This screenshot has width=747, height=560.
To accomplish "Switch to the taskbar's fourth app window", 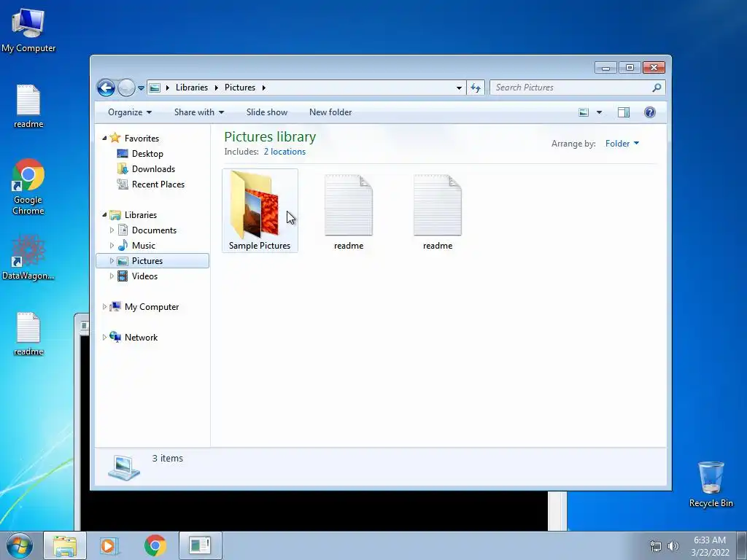I will coord(200,545).
